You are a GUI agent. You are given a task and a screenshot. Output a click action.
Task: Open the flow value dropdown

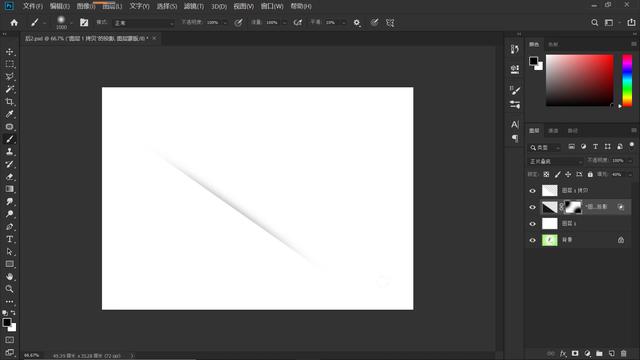[x=284, y=23]
